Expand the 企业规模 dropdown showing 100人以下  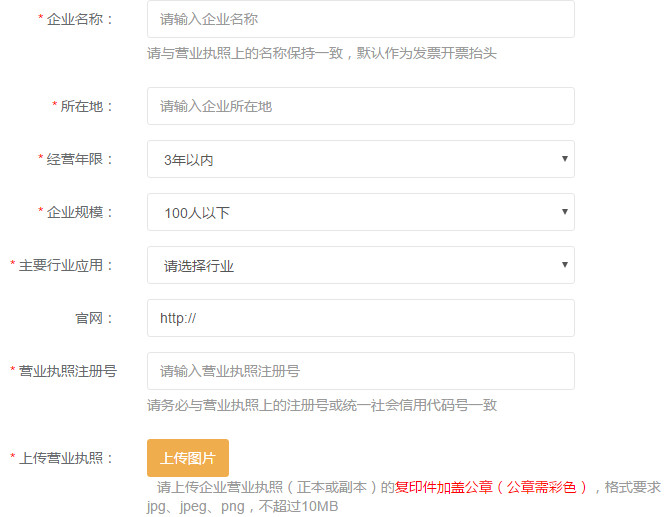tap(360, 212)
